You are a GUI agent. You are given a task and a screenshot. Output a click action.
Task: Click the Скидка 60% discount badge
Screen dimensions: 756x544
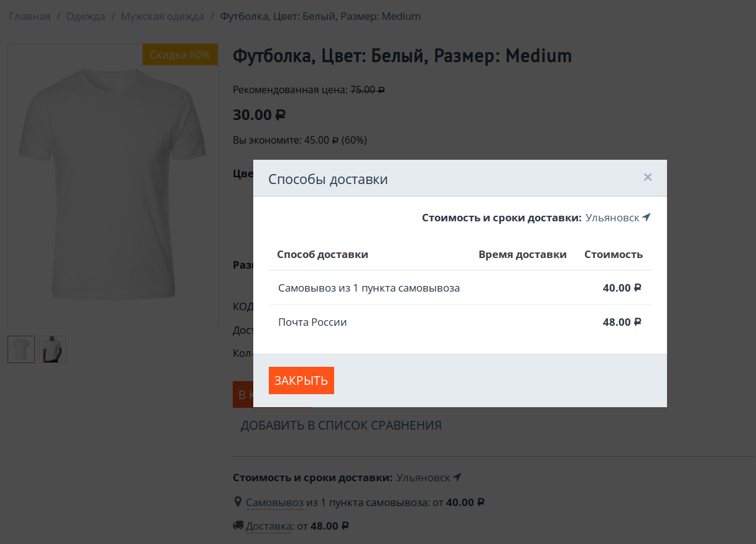[180, 55]
